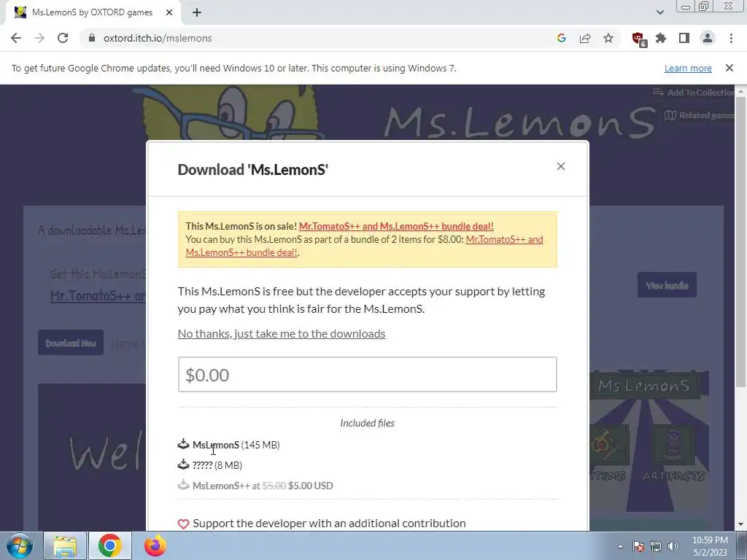Dismiss the Chrome update notification bar
This screenshot has height=560, width=747.
click(729, 68)
